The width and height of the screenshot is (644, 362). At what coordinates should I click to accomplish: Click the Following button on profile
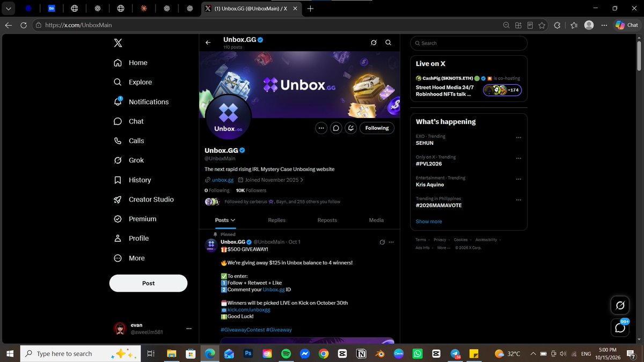click(x=377, y=128)
